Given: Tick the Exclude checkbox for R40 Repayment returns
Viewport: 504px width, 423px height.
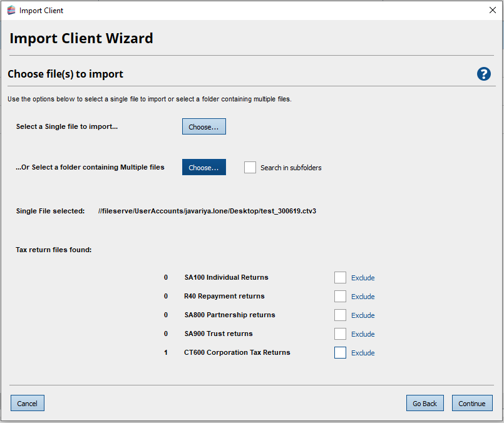Looking at the screenshot, I should click(340, 297).
